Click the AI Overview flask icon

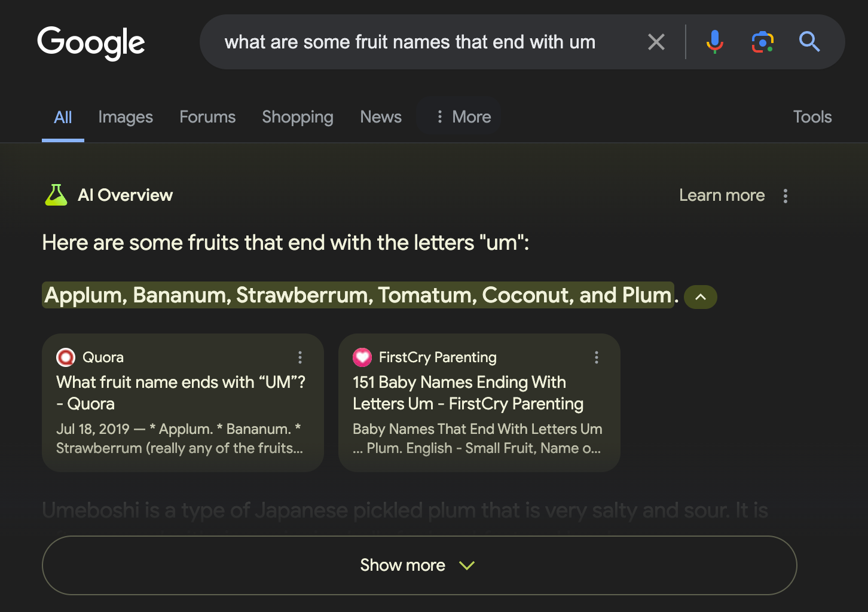click(56, 195)
